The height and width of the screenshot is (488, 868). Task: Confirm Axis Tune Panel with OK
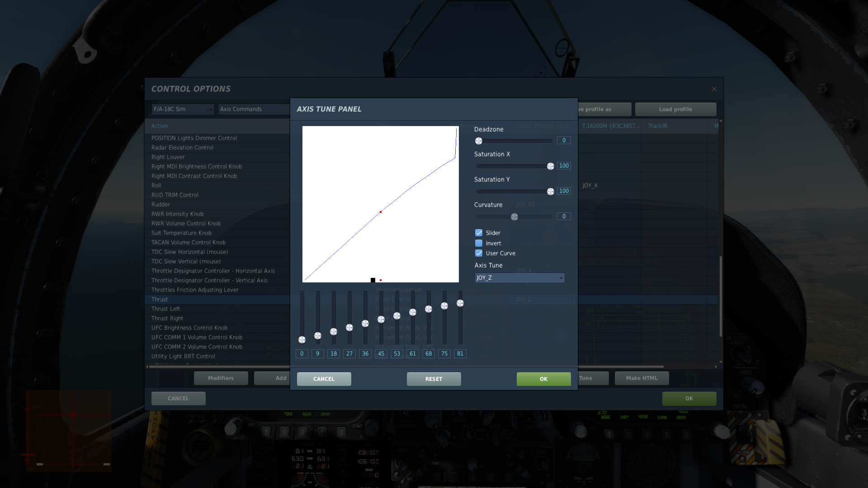click(544, 379)
